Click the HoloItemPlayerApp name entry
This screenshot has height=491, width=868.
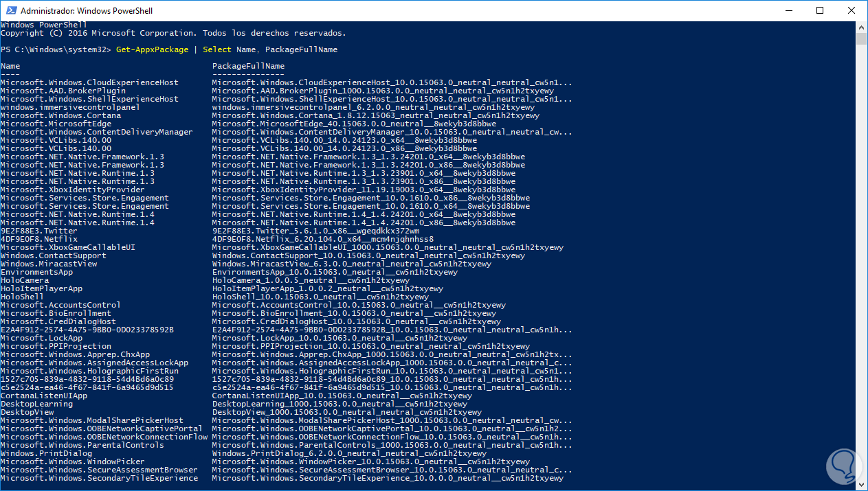pyautogui.click(x=41, y=288)
